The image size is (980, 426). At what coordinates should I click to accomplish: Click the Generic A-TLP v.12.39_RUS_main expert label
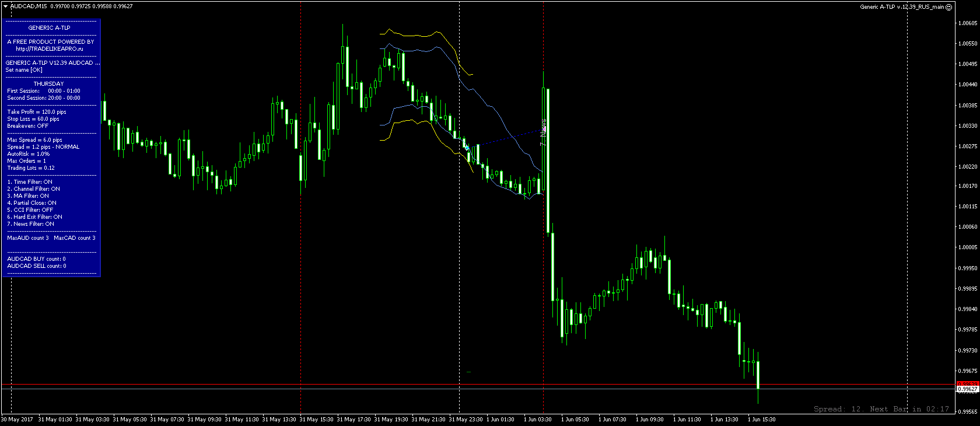click(902, 7)
